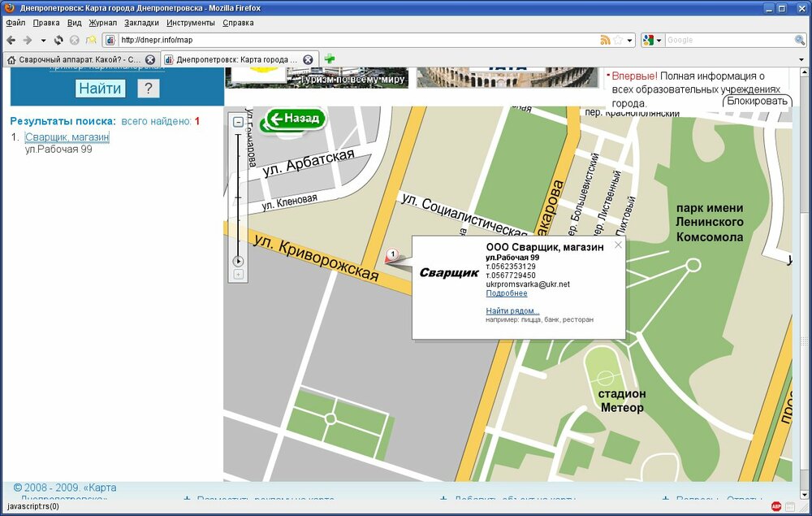Click the browser Back arrow button
The image size is (812, 516).
[x=11, y=40]
